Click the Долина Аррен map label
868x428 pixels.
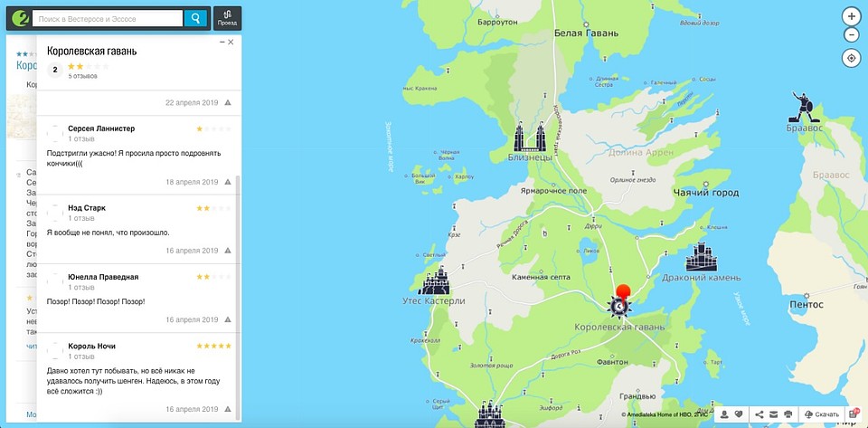(x=641, y=152)
